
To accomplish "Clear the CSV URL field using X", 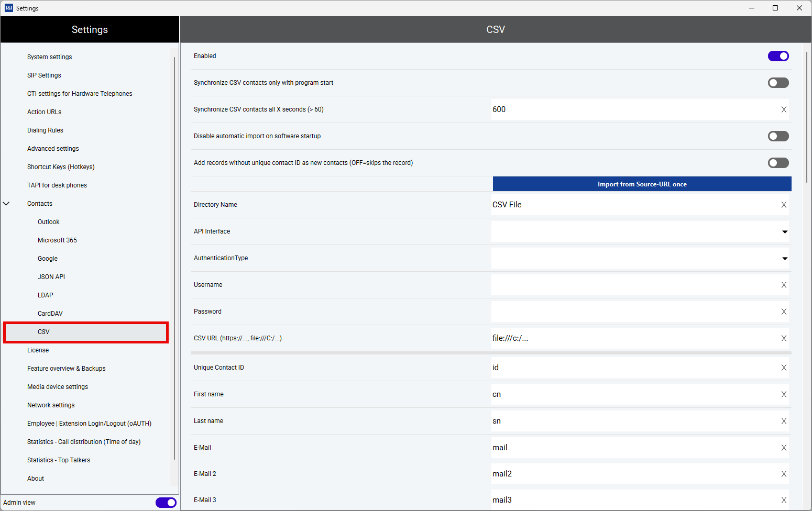I will tap(784, 338).
